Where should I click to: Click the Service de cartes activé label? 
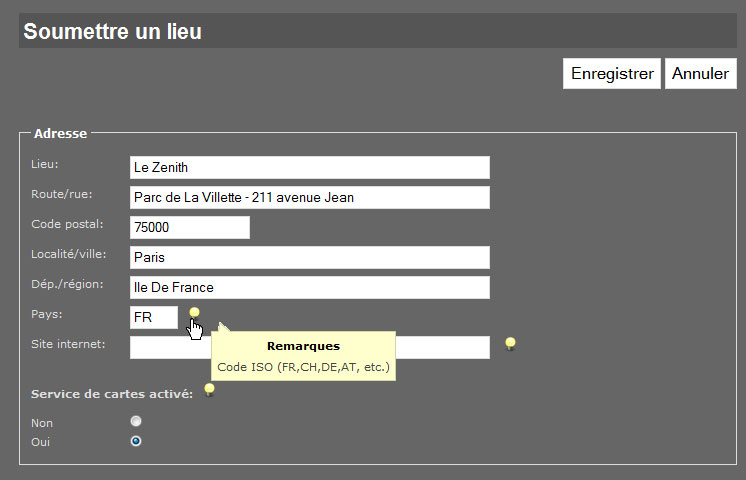pos(112,394)
